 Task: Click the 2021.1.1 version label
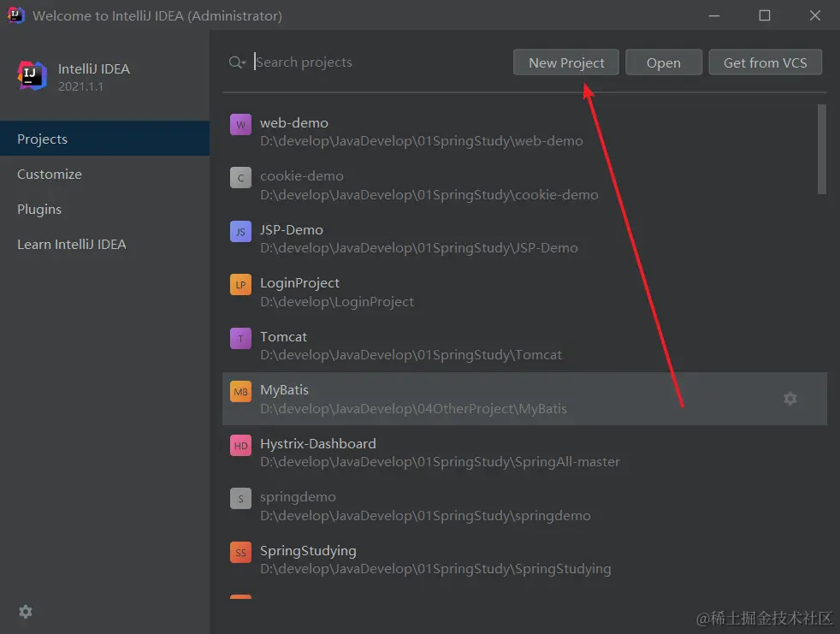pyautogui.click(x=80, y=86)
